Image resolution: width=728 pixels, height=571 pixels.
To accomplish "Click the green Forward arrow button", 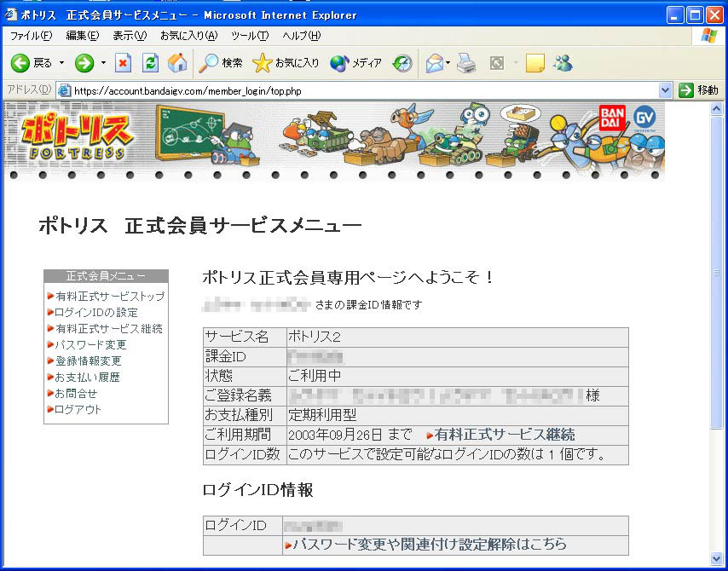I will pos(84,63).
